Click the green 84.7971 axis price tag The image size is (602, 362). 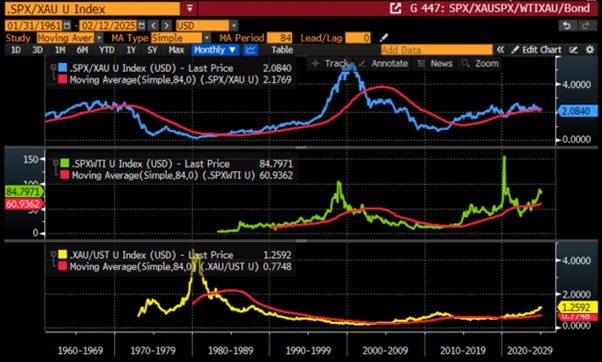(x=23, y=192)
